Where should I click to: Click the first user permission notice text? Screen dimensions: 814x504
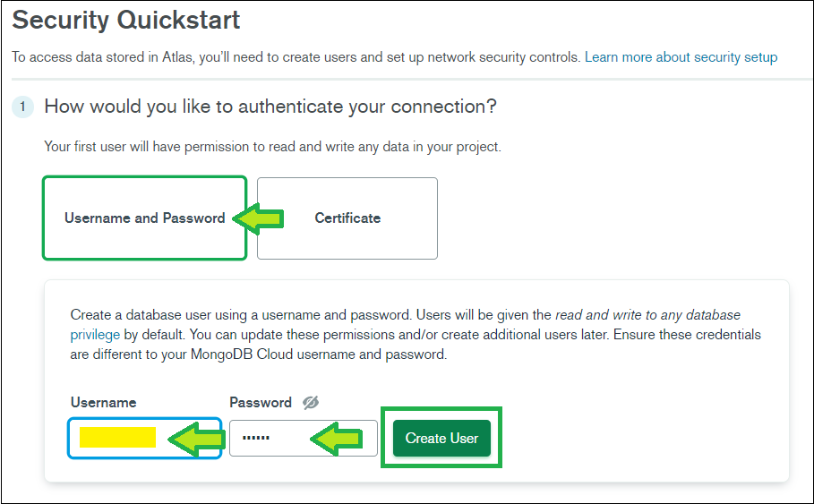(x=272, y=147)
